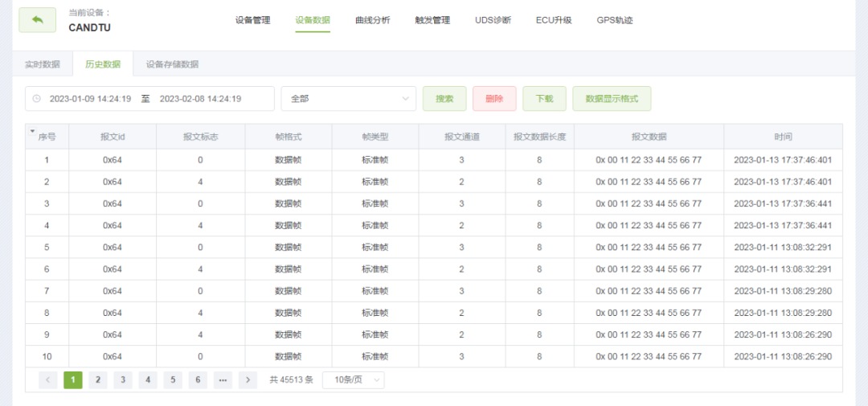The width and height of the screenshot is (868, 406).
Task: Click the ellipsis to show more pages
Action: point(223,380)
